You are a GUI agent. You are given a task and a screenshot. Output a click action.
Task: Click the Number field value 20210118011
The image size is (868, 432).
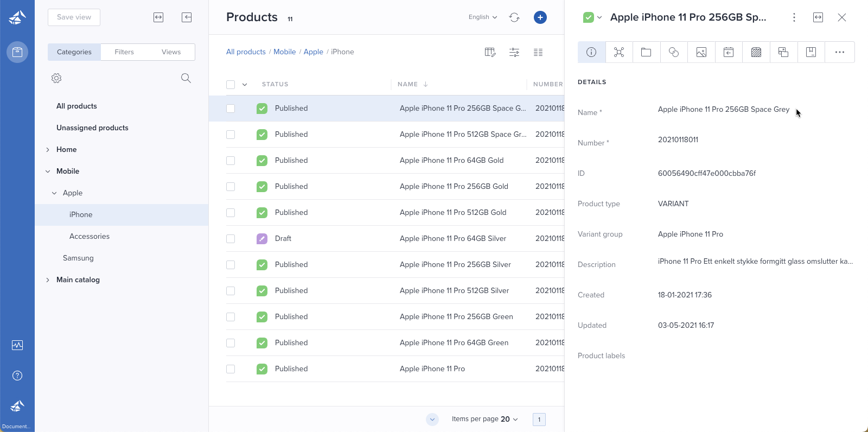pos(678,140)
